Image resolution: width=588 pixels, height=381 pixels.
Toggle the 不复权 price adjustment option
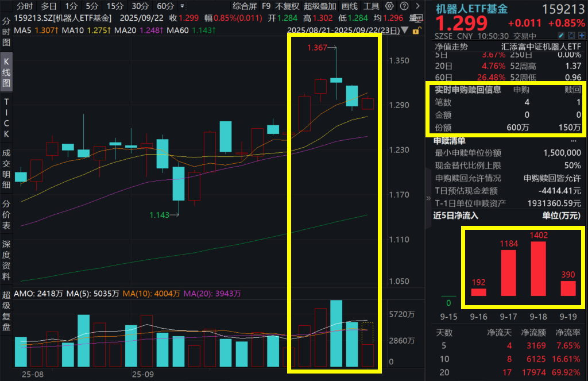(287, 6)
